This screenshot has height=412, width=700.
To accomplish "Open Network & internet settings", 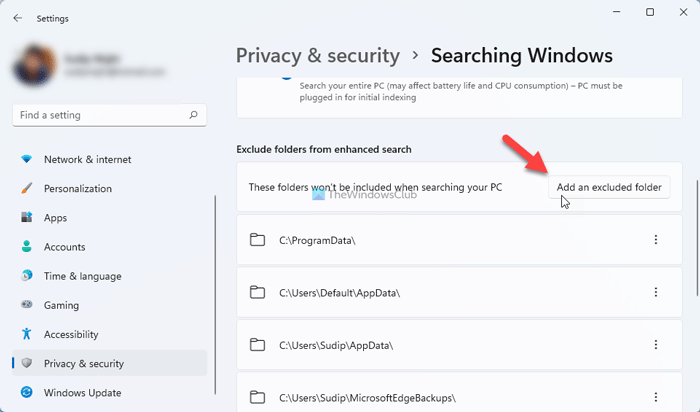I will tap(87, 159).
